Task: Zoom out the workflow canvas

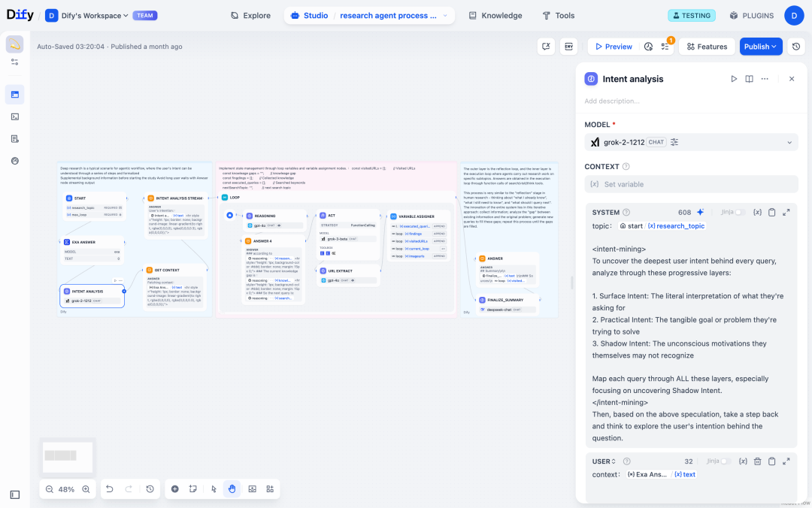Action: (x=49, y=489)
